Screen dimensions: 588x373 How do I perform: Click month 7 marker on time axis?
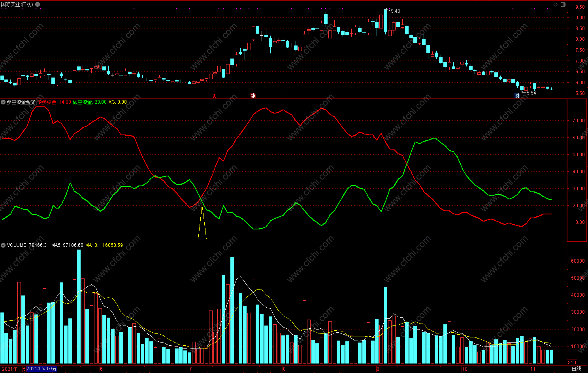tap(190, 369)
